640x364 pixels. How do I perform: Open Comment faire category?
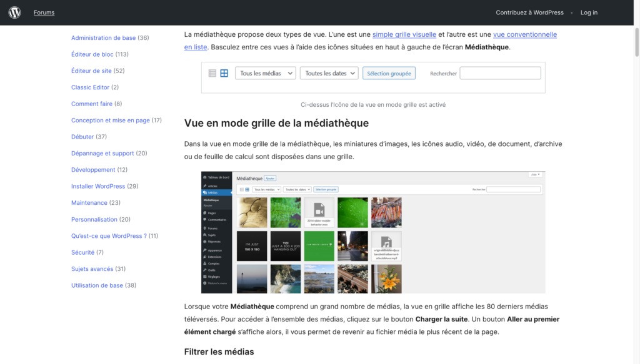pos(92,104)
